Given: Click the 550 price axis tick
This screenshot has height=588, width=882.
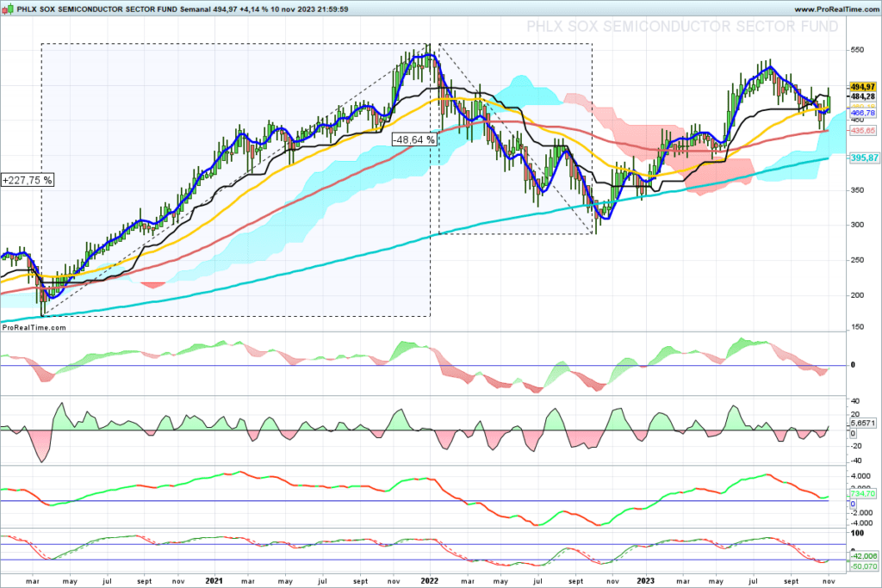Looking at the screenshot, I should 857,50.
